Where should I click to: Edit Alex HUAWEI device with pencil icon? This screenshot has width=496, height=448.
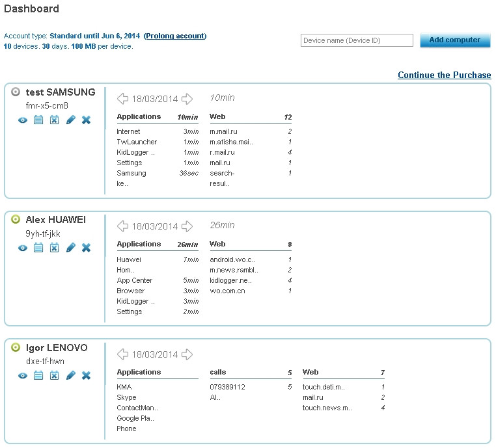pyautogui.click(x=70, y=248)
